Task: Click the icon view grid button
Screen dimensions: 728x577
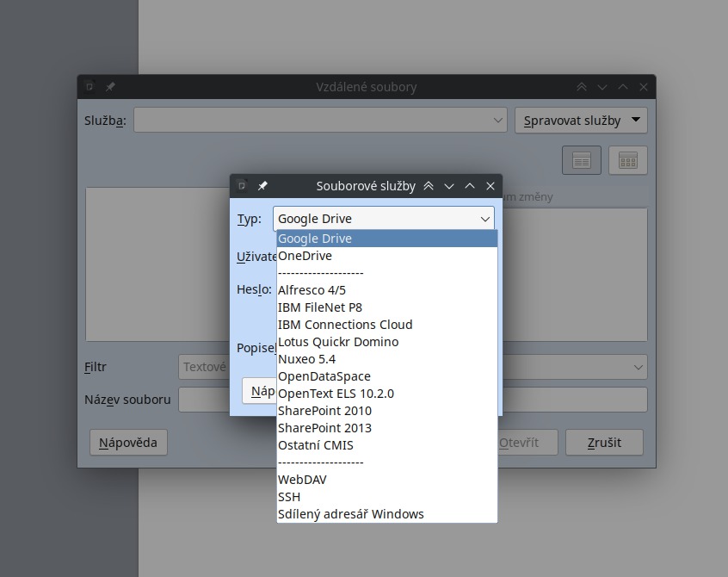Action: 627,160
